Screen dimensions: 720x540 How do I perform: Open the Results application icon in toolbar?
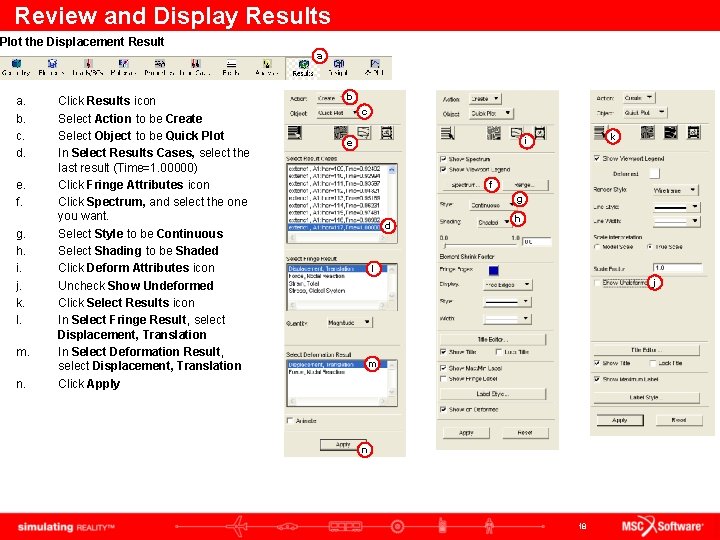click(x=303, y=68)
